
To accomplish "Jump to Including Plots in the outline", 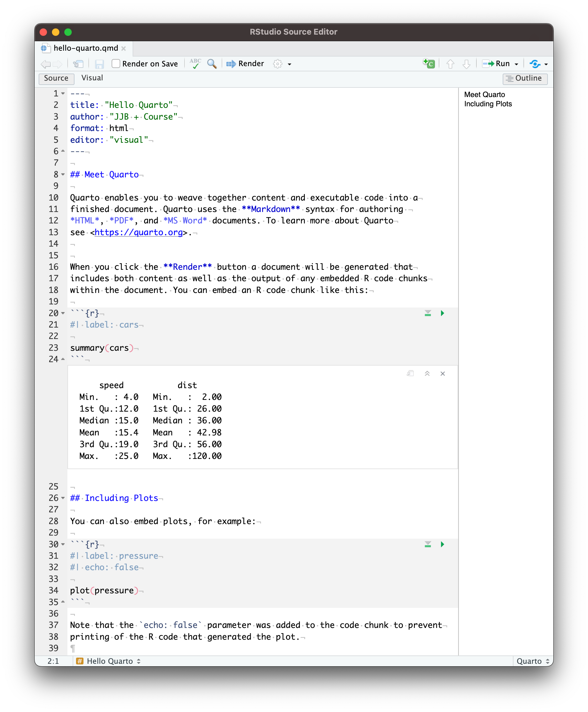I will pyautogui.click(x=488, y=104).
